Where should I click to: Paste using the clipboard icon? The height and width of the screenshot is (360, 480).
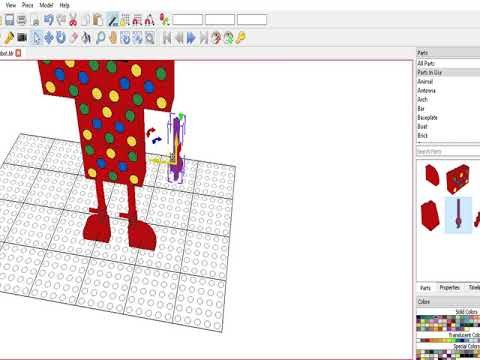click(x=98, y=20)
